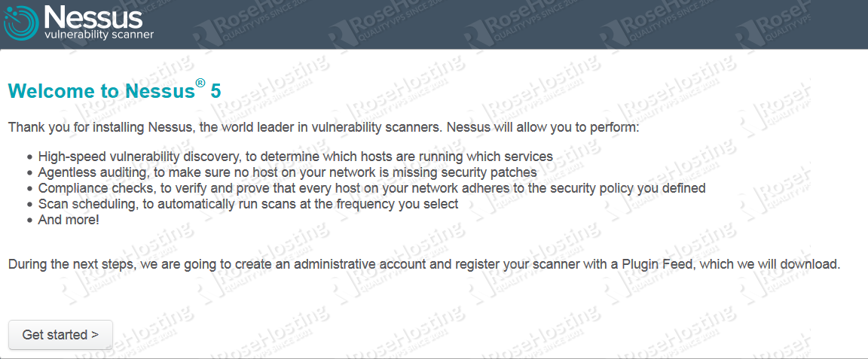This screenshot has width=868, height=359.
Task: Click the vulnerability scanner tagline in header
Action: point(99,35)
